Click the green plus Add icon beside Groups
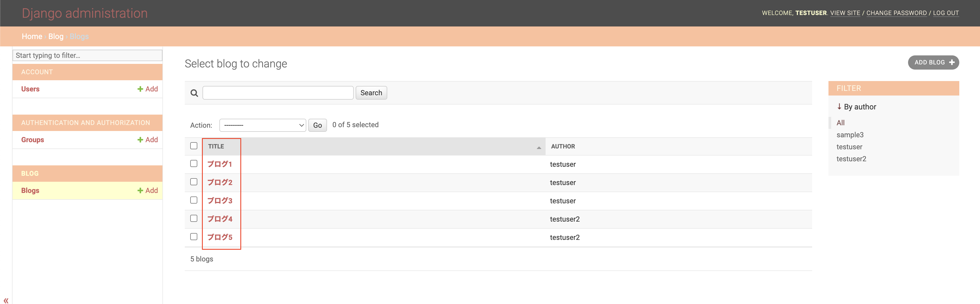This screenshot has width=980, height=304. [140, 140]
